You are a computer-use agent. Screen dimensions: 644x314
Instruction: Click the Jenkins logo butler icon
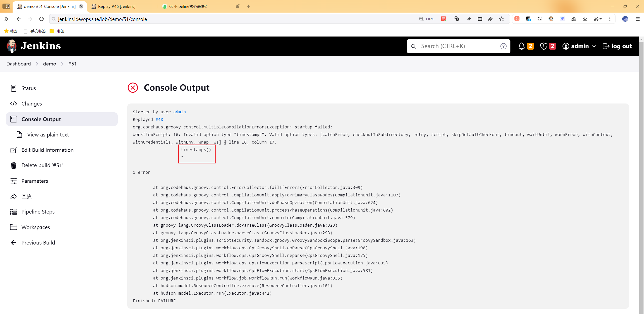(x=12, y=46)
